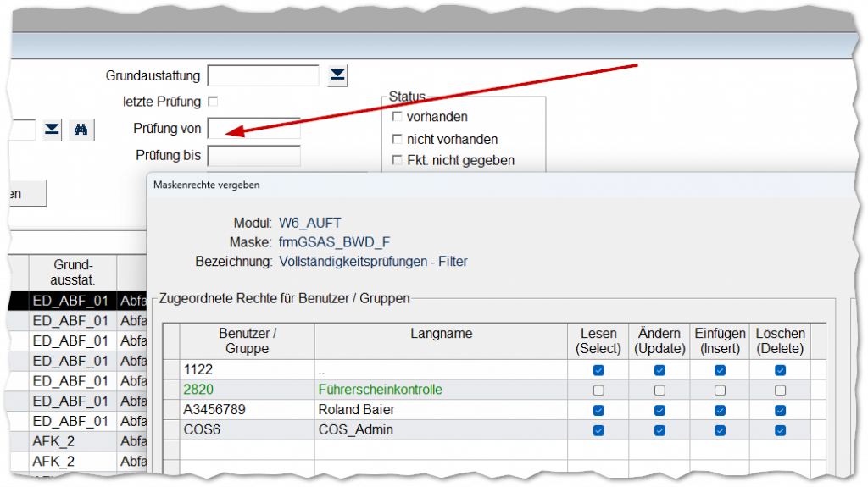The width and height of the screenshot is (868, 487).
Task: Tick the nicht vorhanden status checkbox
Action: (x=398, y=139)
